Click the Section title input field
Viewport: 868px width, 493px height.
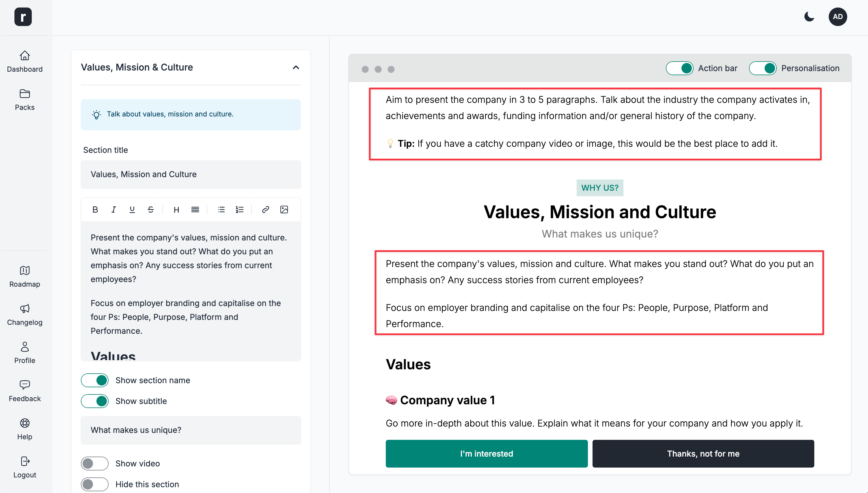(191, 174)
